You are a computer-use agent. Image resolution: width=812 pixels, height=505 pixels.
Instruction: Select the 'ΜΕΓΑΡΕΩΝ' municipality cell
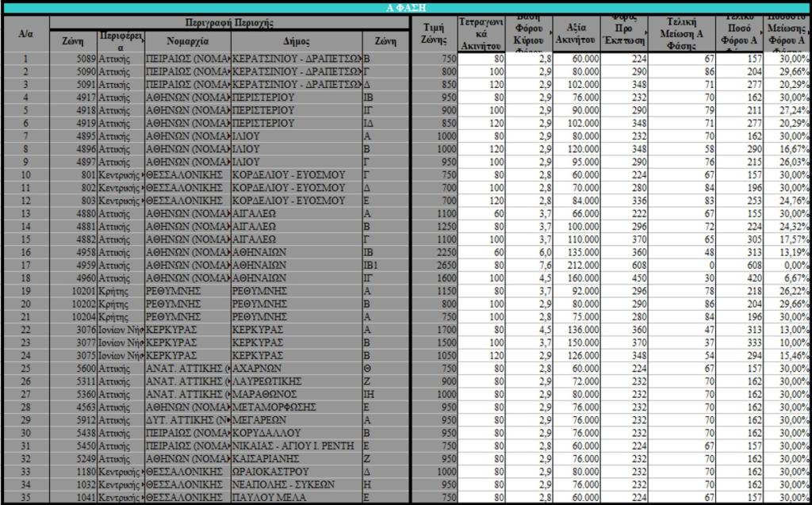tap(296, 419)
